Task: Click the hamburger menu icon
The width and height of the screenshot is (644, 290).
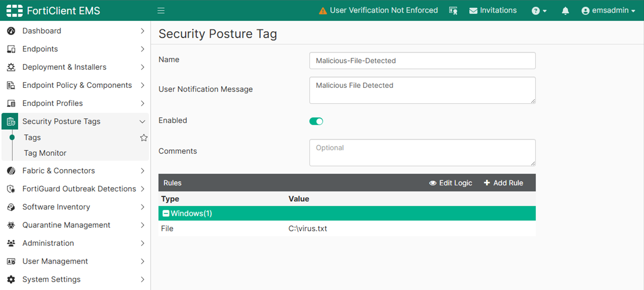Action: (x=161, y=11)
